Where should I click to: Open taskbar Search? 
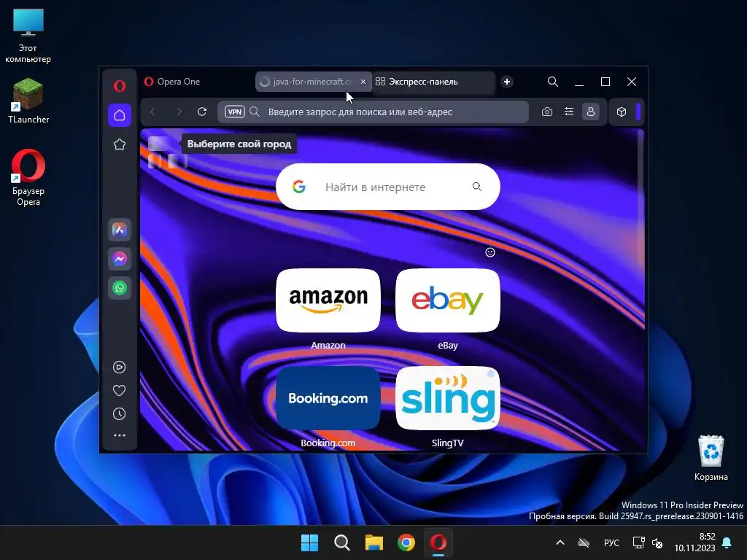341,542
